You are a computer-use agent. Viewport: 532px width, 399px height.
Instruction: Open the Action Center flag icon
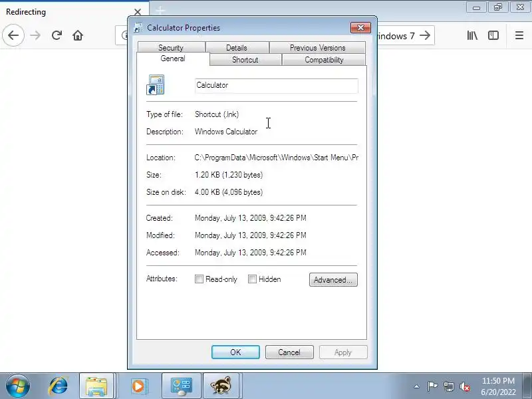tap(432, 386)
